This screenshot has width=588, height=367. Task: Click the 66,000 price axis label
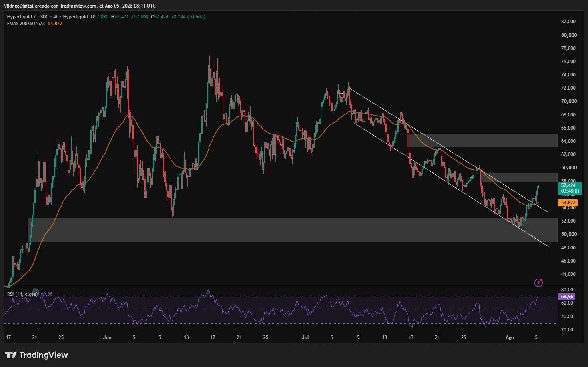coord(568,128)
